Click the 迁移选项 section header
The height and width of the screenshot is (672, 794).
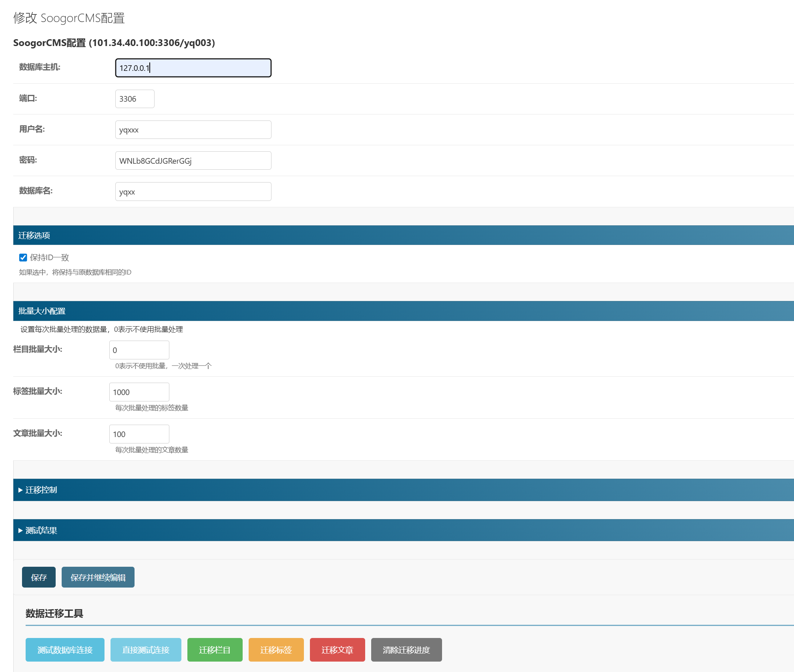point(34,235)
